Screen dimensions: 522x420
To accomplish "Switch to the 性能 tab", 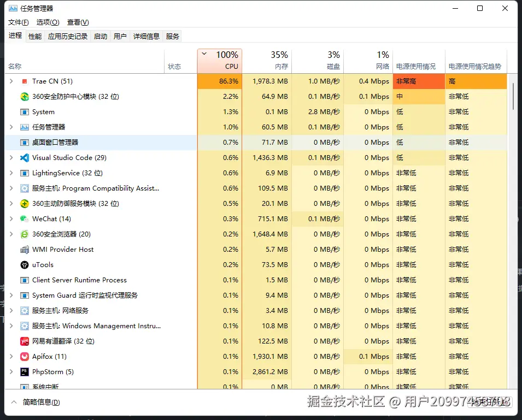I will pyautogui.click(x=34, y=36).
